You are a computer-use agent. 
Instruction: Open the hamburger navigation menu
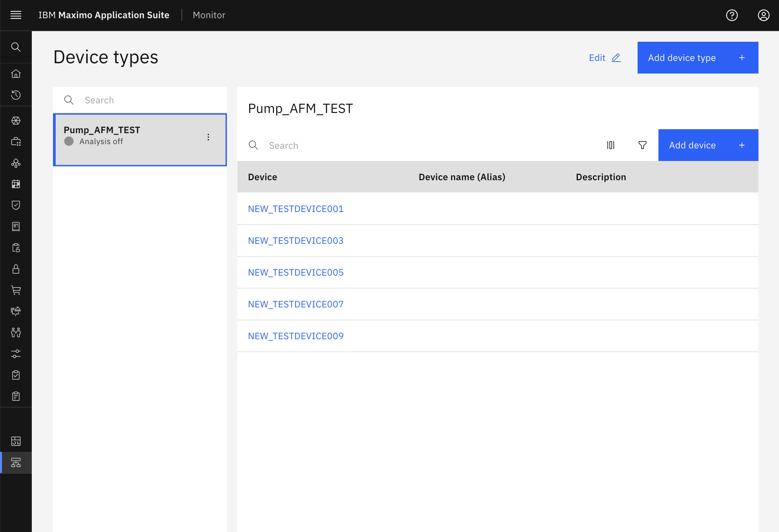pyautogui.click(x=16, y=15)
